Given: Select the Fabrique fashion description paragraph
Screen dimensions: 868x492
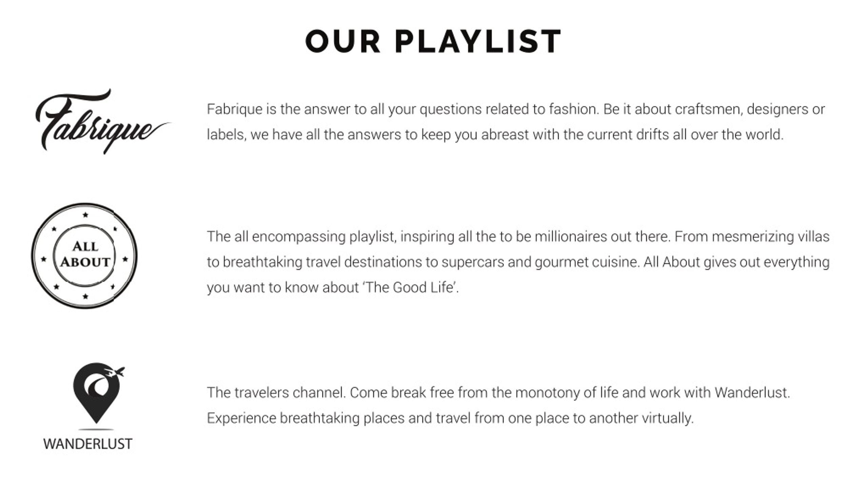Looking at the screenshot, I should [x=516, y=122].
